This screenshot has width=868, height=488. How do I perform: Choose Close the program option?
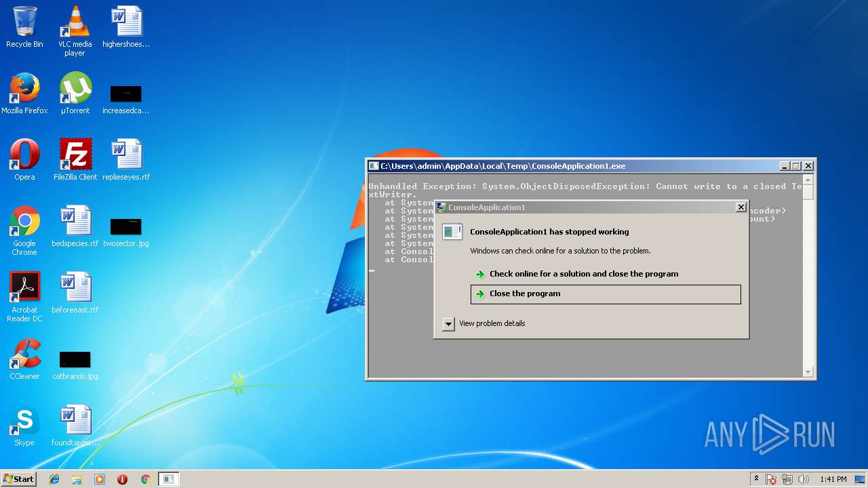(606, 294)
